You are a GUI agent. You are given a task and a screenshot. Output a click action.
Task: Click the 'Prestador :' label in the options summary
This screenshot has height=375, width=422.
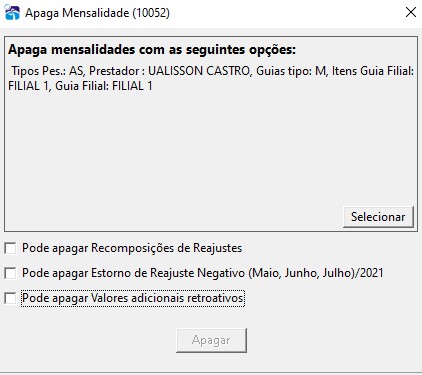pyautogui.click(x=117, y=71)
